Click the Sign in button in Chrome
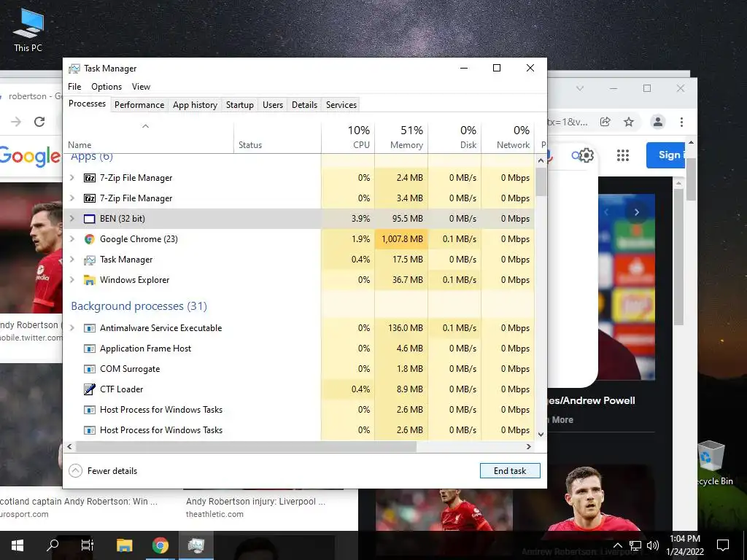Viewport: 747px width, 560px height. (x=665, y=155)
